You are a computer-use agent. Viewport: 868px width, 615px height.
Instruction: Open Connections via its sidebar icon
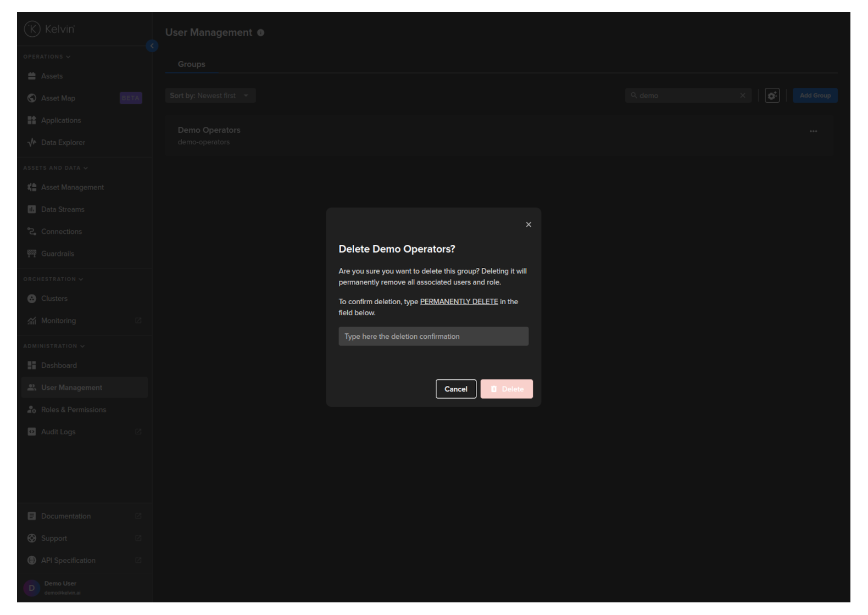32,232
